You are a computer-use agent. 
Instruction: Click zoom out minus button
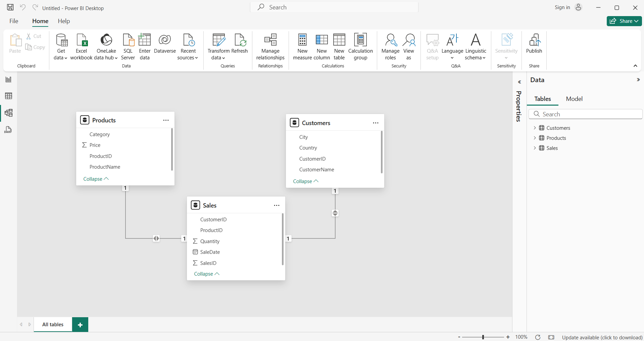click(x=459, y=337)
